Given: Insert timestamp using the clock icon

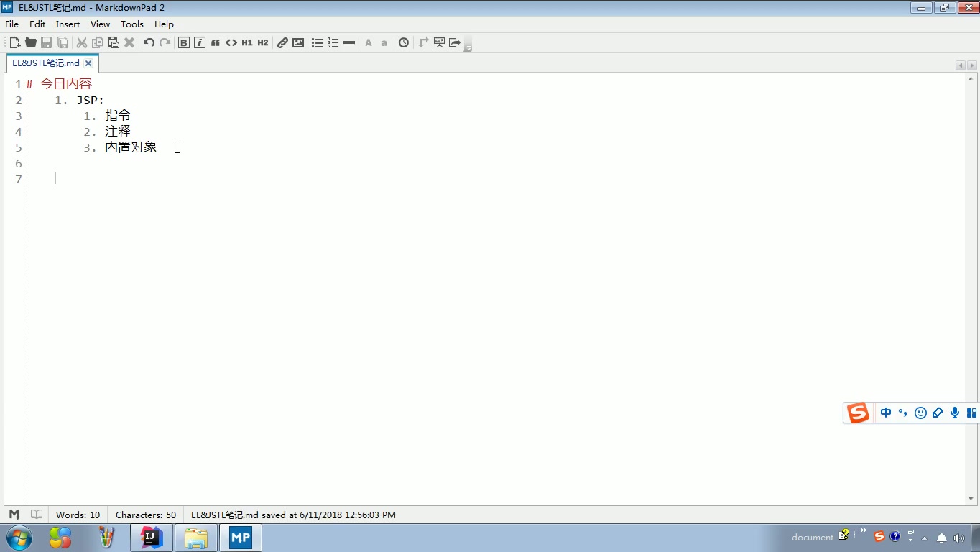Looking at the screenshot, I should pyautogui.click(x=404, y=43).
